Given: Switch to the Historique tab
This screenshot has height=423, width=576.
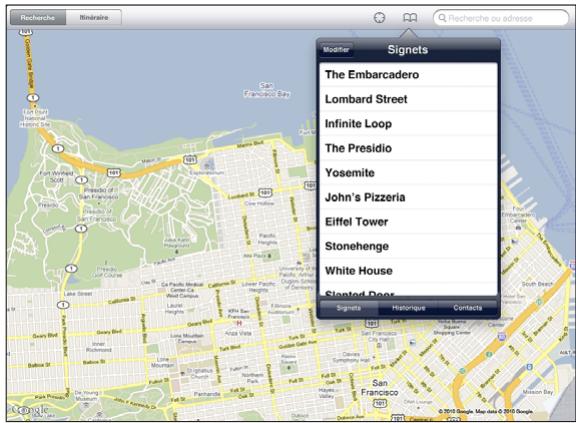Looking at the screenshot, I should coord(408,308).
